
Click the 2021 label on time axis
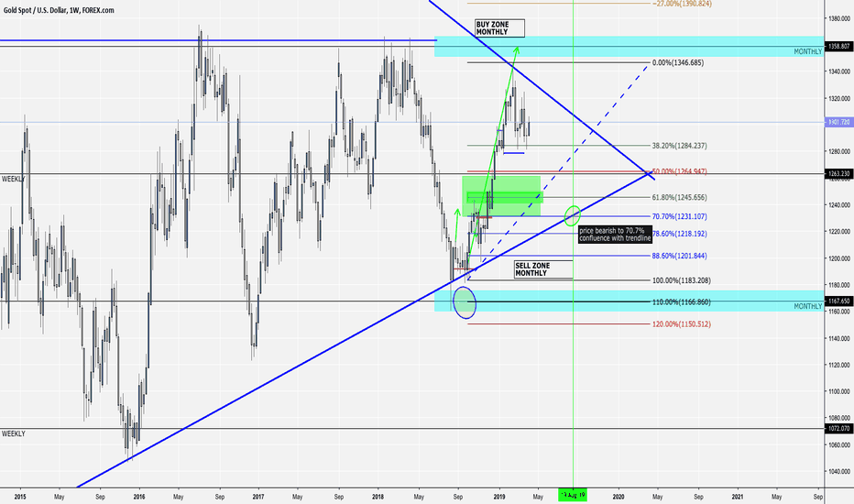click(737, 497)
